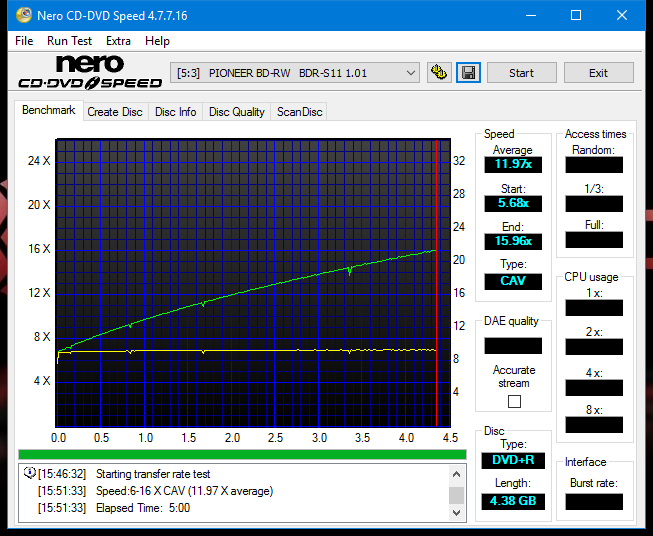This screenshot has height=536, width=653.
Task: Click the log entry clock icon
Action: (29, 474)
